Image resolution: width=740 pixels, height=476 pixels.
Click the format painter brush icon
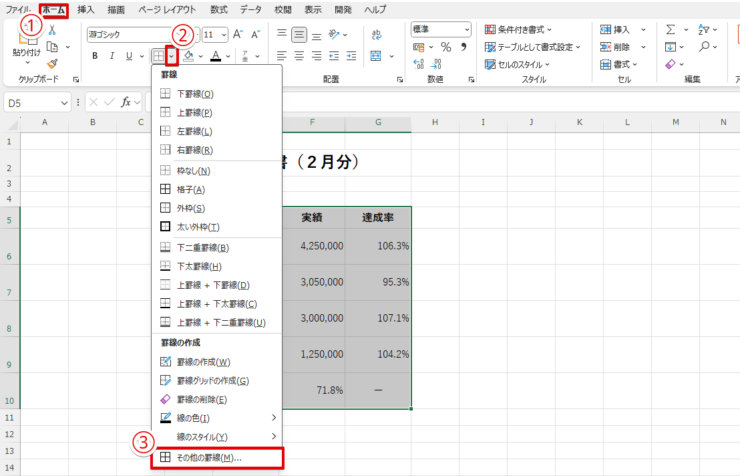point(52,63)
